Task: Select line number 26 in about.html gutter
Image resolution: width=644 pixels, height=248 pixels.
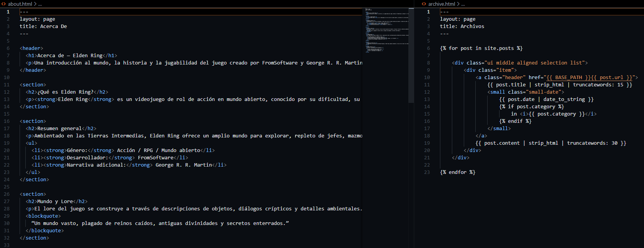Action: [x=7, y=194]
